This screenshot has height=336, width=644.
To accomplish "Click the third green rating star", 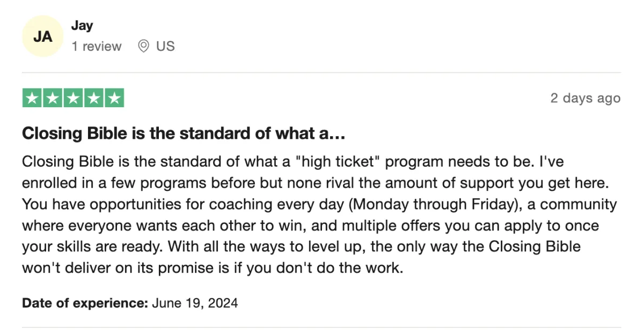I will [73, 98].
